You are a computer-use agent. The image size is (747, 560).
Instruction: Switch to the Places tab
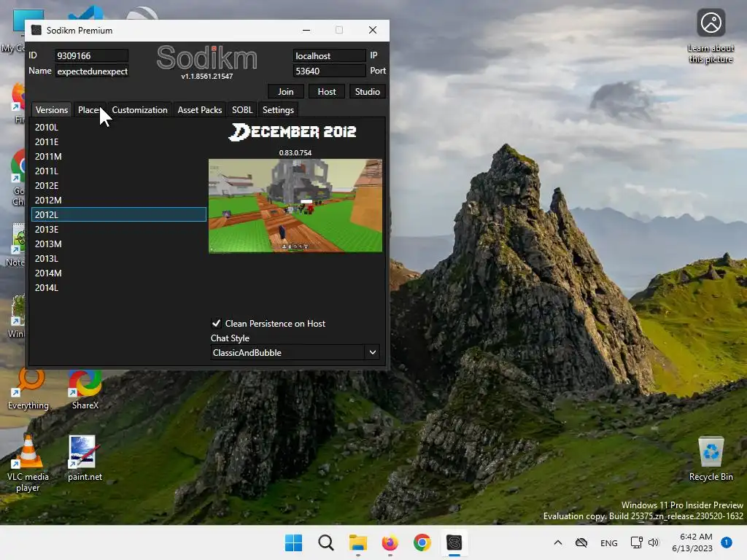[90, 110]
